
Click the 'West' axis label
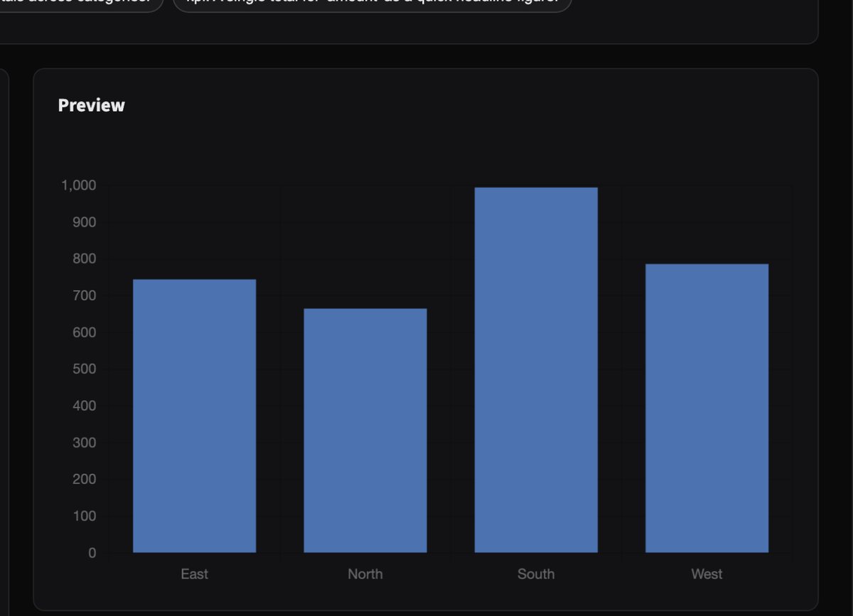707,574
